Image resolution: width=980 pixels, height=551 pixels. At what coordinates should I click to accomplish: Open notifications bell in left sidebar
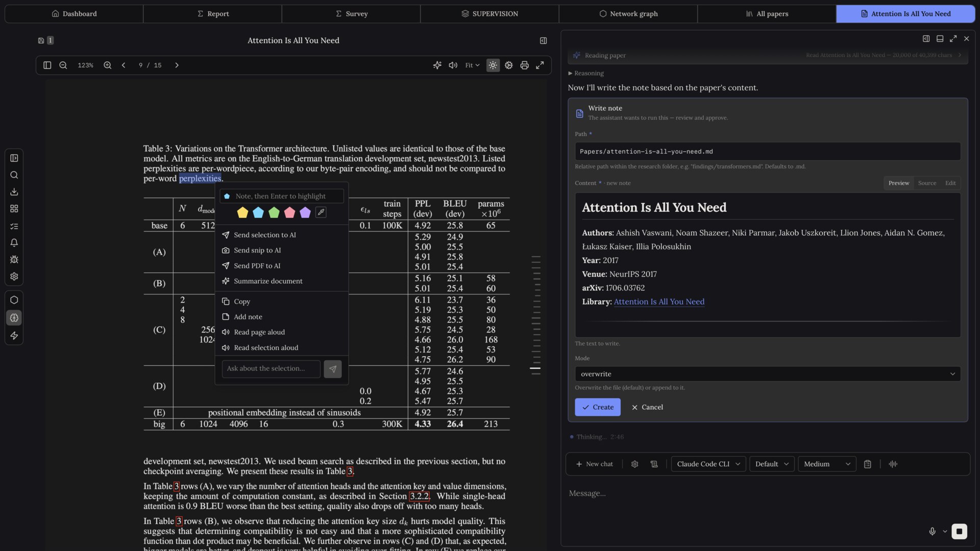tap(14, 243)
